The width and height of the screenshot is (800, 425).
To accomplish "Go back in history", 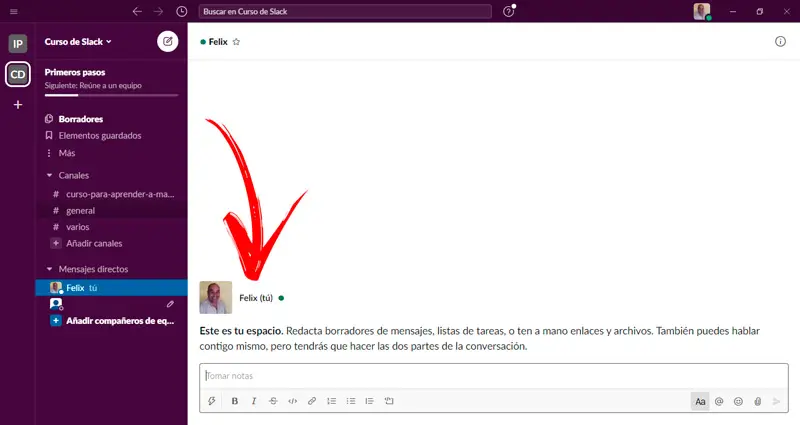I will (x=137, y=11).
